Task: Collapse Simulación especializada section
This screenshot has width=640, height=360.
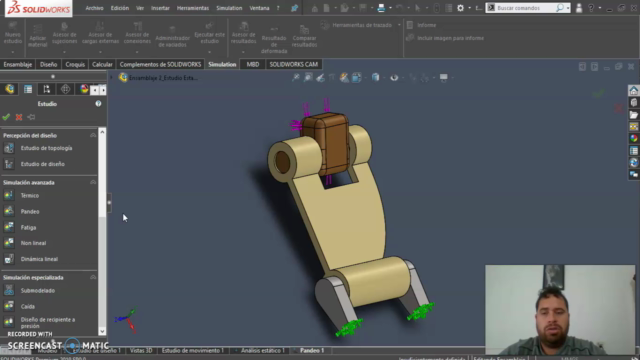Action: pyautogui.click(x=93, y=278)
